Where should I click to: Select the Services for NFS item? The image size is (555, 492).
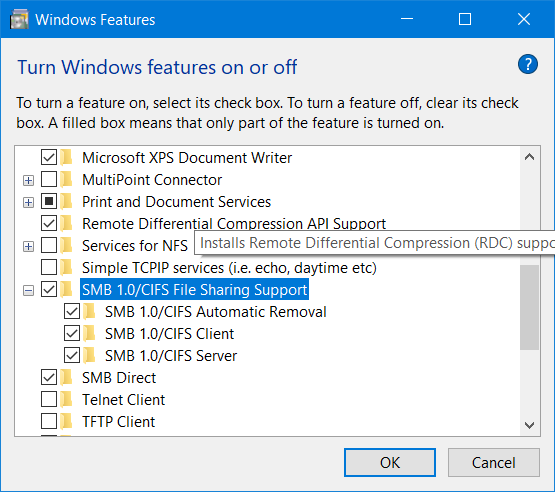[x=135, y=246]
